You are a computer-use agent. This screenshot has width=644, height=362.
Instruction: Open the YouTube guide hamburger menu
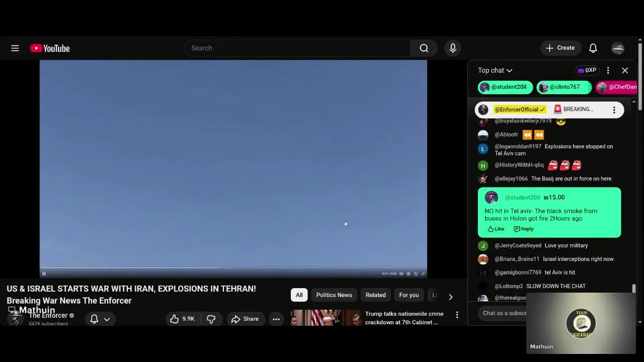click(x=15, y=48)
